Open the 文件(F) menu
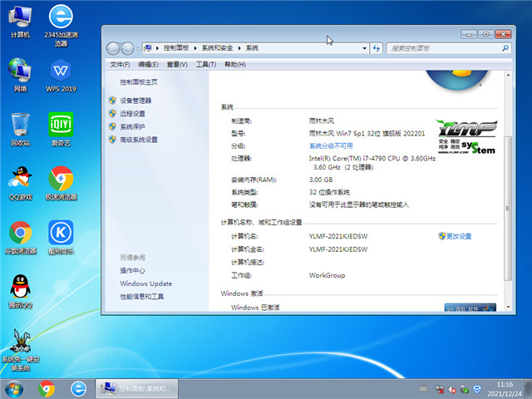The image size is (532, 399). point(120,65)
